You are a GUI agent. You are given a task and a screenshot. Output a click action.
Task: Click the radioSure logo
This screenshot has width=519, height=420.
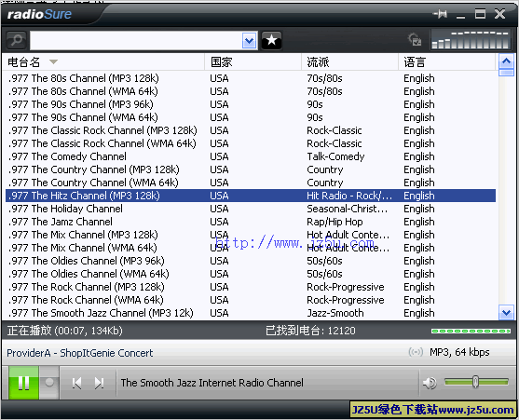pyautogui.click(x=39, y=14)
